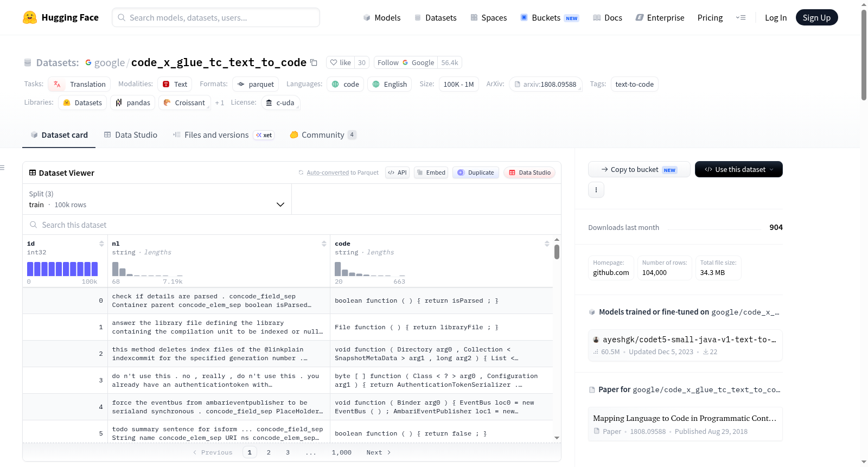Open Spaces in the top navigation

489,17
